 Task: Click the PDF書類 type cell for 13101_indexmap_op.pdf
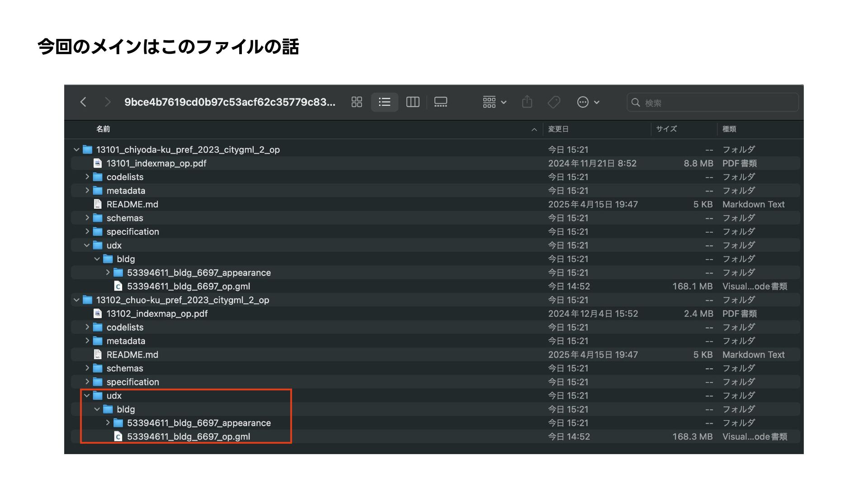click(x=740, y=164)
